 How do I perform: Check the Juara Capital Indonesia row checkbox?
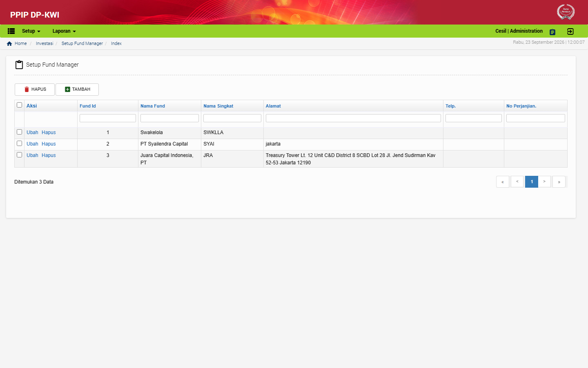tap(19, 155)
